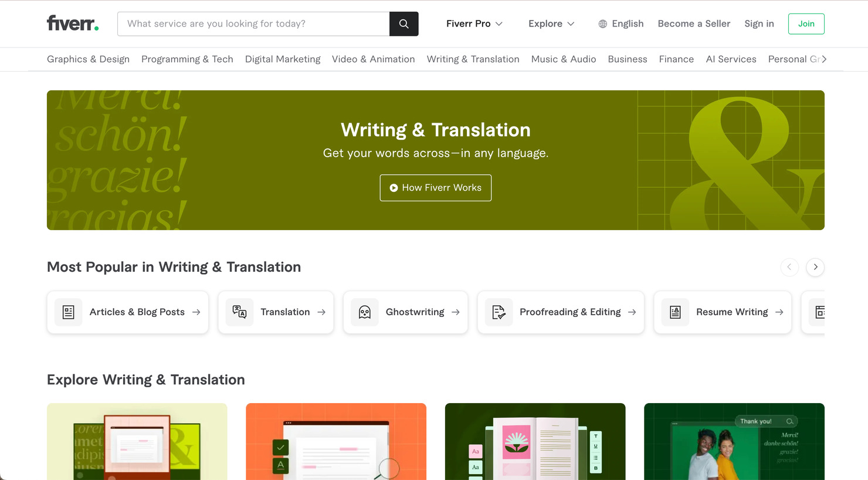Click the Explore Writing & Translation heading
This screenshot has width=868, height=480.
(146, 380)
